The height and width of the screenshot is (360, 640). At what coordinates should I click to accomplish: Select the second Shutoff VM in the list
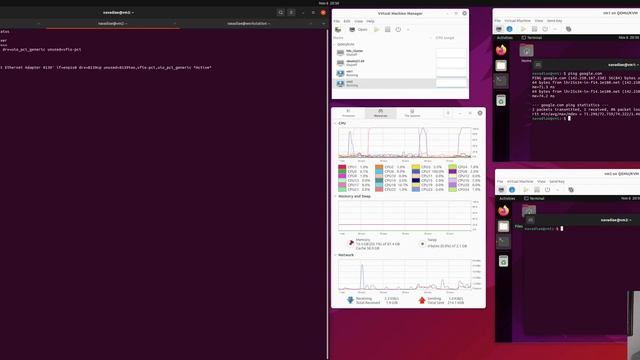click(x=400, y=63)
